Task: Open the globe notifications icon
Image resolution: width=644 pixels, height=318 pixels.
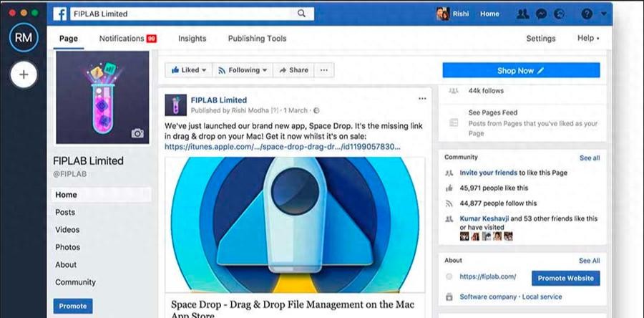Action: [x=560, y=14]
